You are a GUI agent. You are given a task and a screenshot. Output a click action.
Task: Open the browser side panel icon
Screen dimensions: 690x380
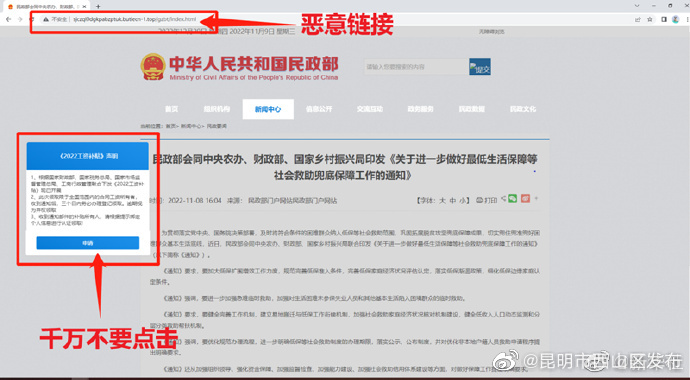click(x=664, y=19)
